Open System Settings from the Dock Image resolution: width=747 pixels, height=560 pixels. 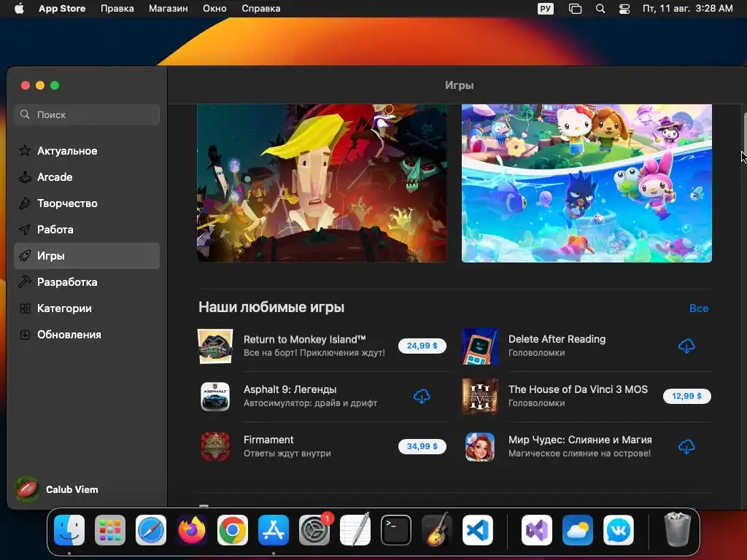[314, 530]
